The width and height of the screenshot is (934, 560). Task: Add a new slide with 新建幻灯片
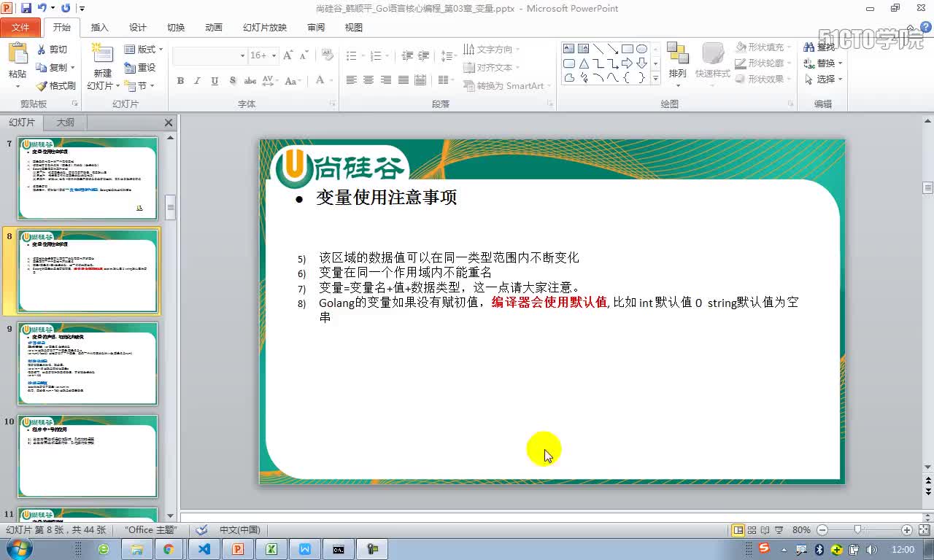click(x=102, y=67)
